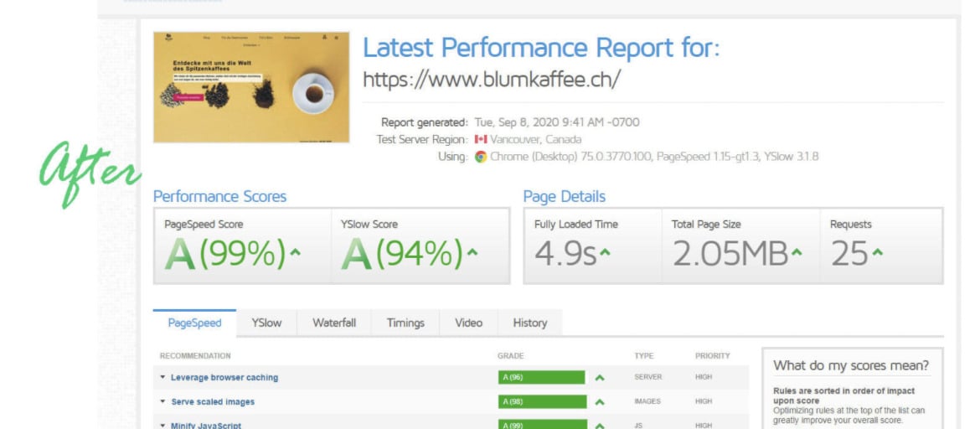Select the Total Page Size 2.05MB value

[730, 255]
